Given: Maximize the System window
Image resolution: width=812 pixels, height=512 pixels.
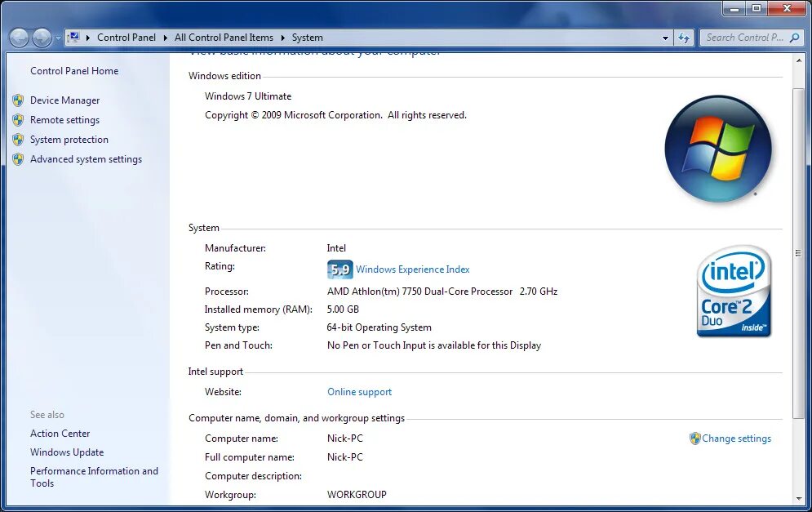Looking at the screenshot, I should [x=757, y=8].
